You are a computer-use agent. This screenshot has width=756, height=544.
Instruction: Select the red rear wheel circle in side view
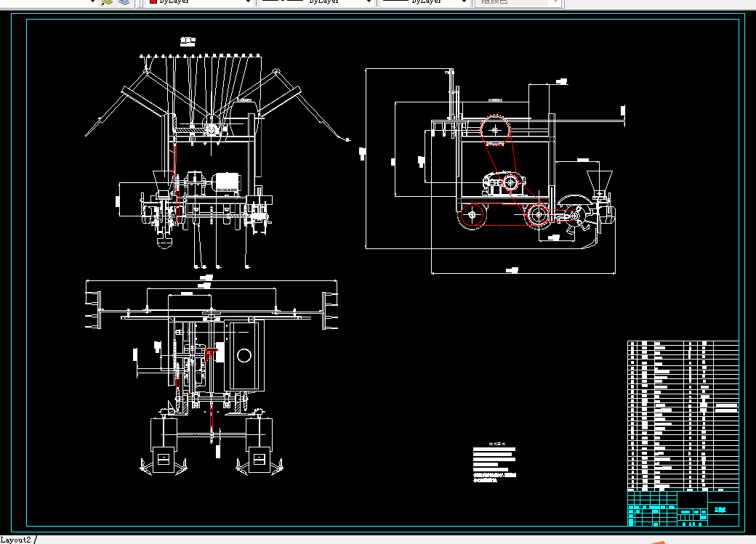coord(472,215)
